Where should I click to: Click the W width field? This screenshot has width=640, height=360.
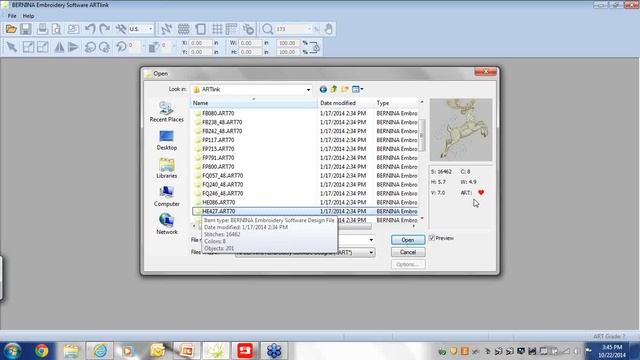[250, 43]
